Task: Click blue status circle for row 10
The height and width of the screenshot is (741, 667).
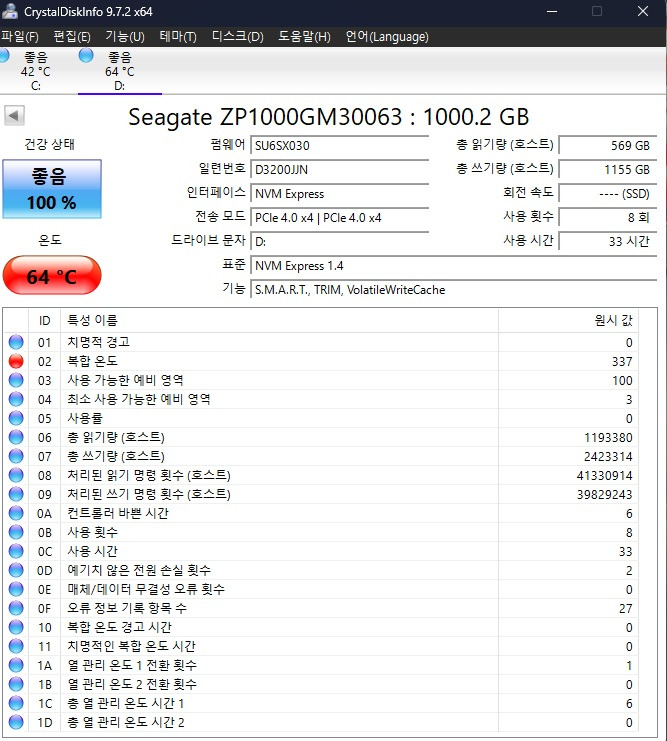Action: (16, 627)
